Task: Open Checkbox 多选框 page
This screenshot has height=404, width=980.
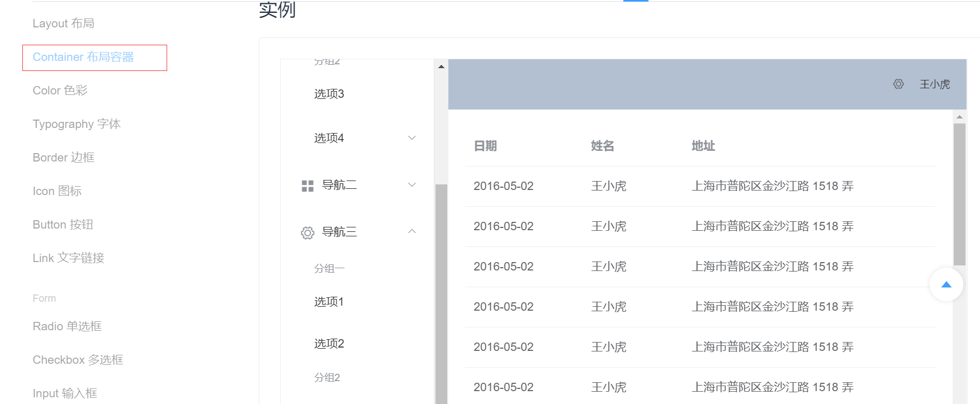Action: pos(78,360)
